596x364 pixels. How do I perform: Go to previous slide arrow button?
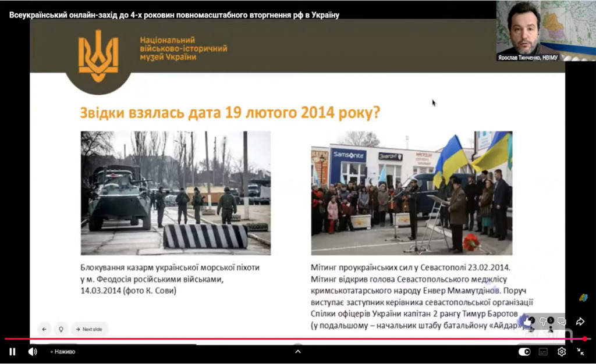44,329
